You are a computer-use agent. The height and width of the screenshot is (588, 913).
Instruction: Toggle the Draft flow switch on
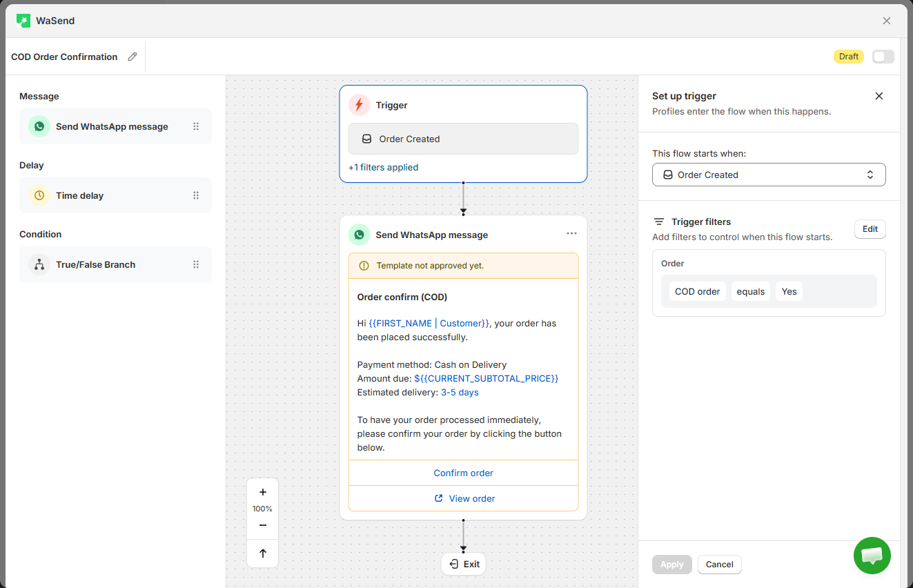[883, 57]
